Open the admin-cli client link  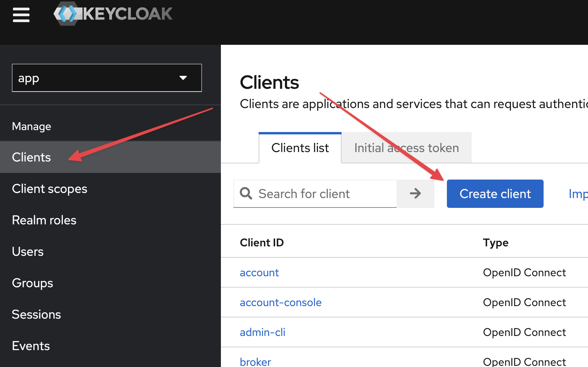[262, 332]
